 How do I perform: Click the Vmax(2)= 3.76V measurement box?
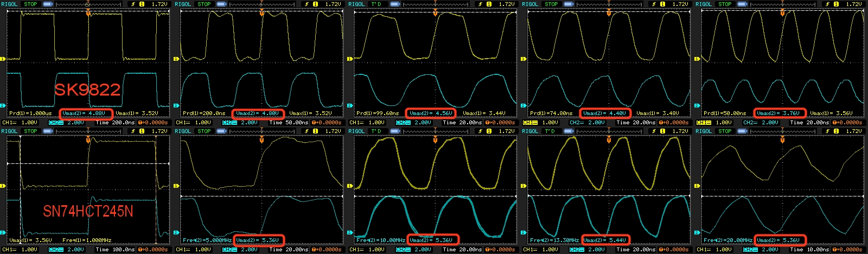pyautogui.click(x=778, y=113)
